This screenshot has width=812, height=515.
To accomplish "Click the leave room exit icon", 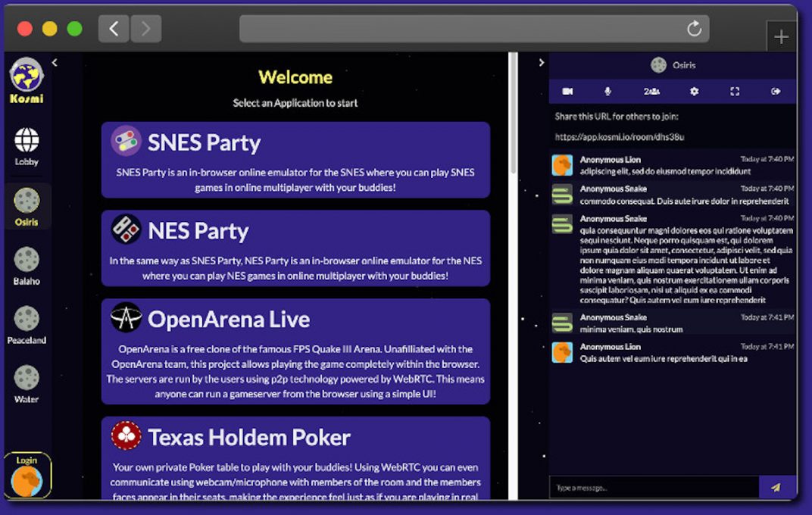I will click(776, 92).
